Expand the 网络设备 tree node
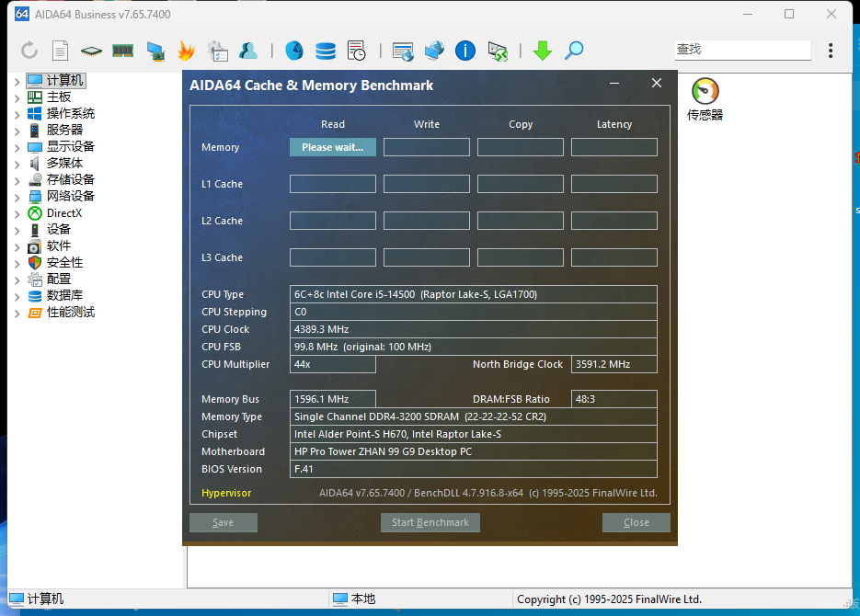Viewport: 860px width, 616px height. [17, 198]
